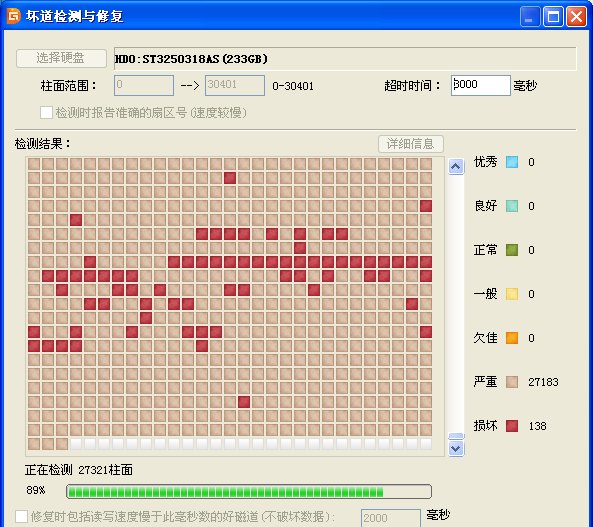Click the 欠佳 orange color swatch
Image resolution: width=593 pixels, height=527 pixels.
pyautogui.click(x=512, y=338)
